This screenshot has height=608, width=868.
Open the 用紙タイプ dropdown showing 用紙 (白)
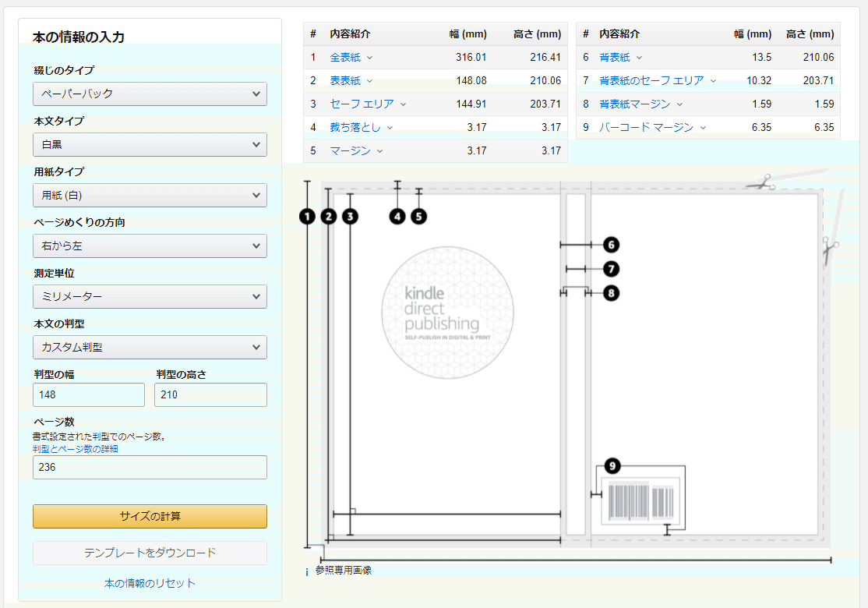[150, 196]
